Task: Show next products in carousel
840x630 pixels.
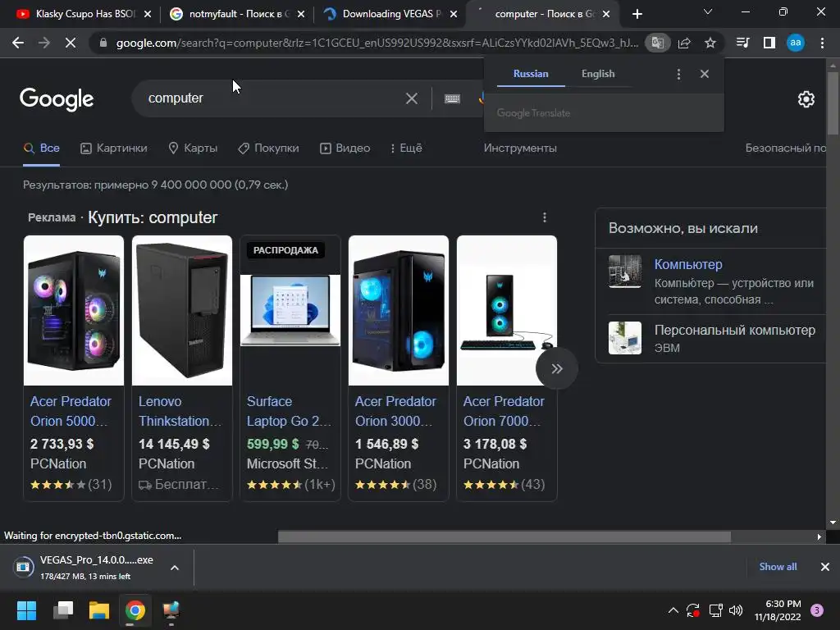Action: (x=557, y=368)
